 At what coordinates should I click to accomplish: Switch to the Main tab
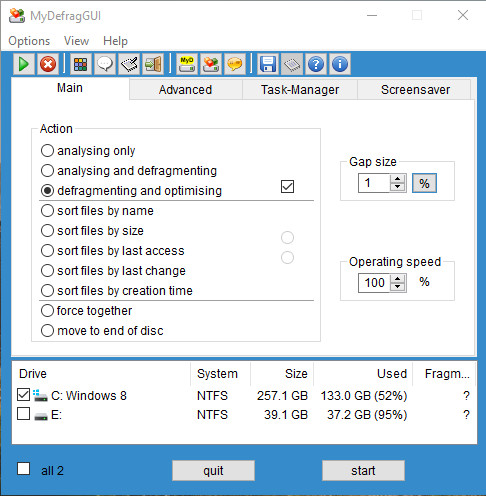point(70,88)
